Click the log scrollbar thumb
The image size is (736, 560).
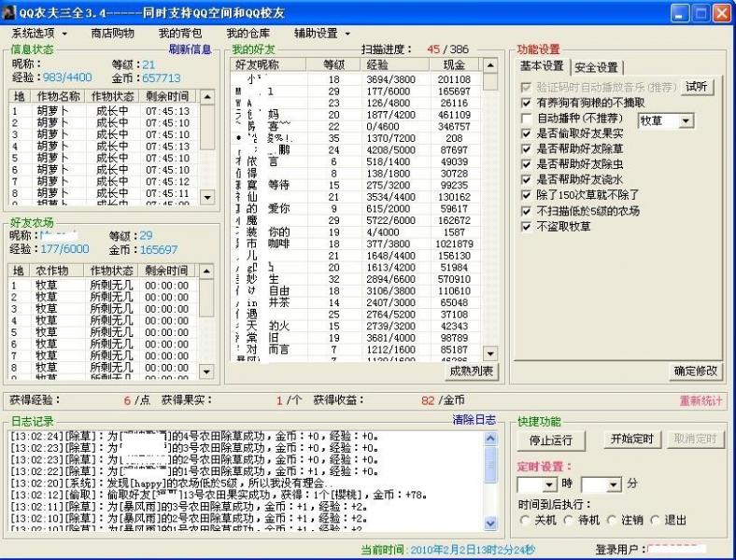tap(490, 464)
